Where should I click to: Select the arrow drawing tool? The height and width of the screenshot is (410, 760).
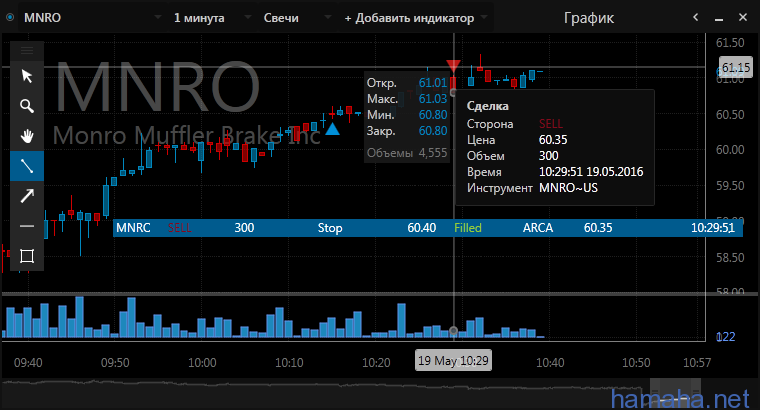(27, 196)
